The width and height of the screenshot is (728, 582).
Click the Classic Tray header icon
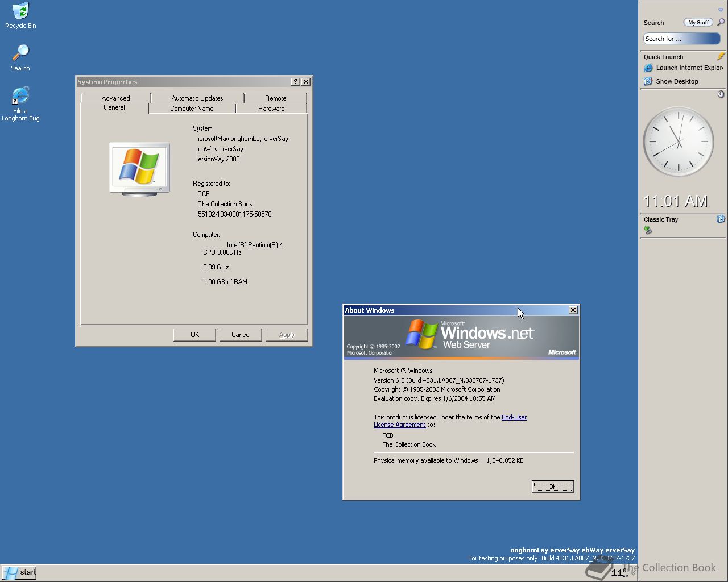click(x=721, y=219)
